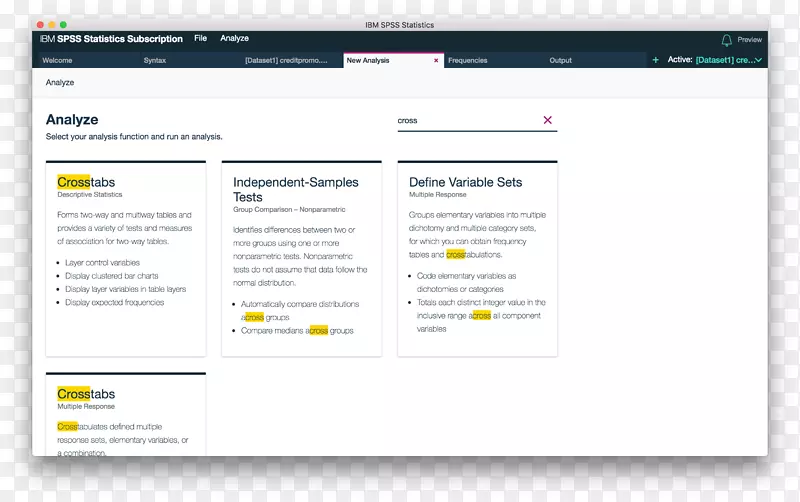
Task: Click 'Display expected frequencies' bullet text
Action: point(114,303)
